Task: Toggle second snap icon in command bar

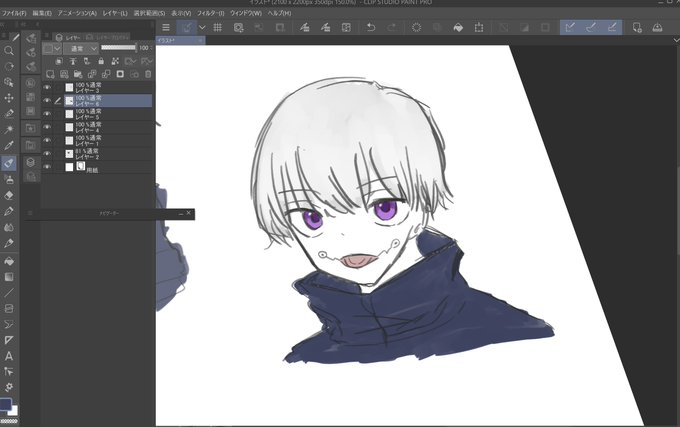Action: pyautogui.click(x=591, y=28)
